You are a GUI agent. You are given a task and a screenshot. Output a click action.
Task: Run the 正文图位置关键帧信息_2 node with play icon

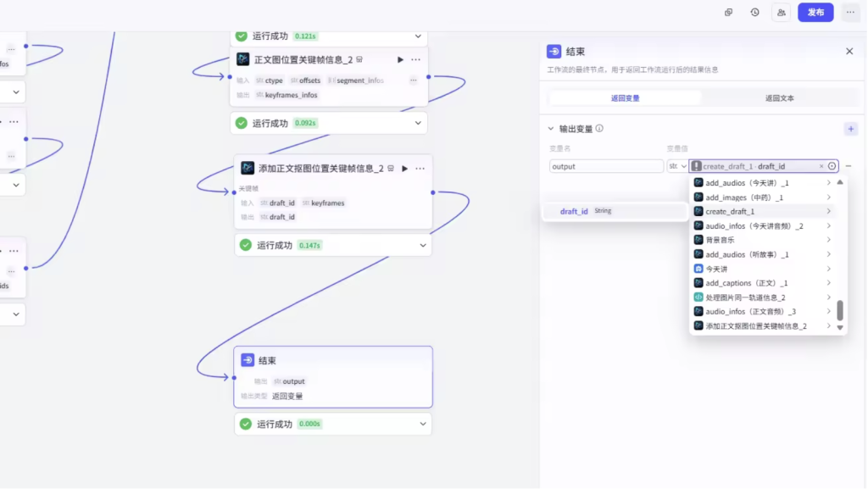pos(400,60)
